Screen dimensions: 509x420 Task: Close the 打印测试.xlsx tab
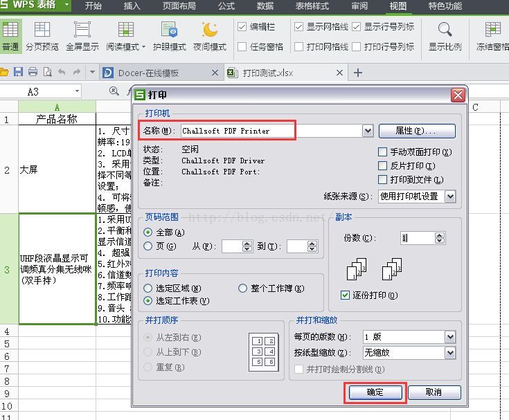pyautogui.click(x=339, y=73)
